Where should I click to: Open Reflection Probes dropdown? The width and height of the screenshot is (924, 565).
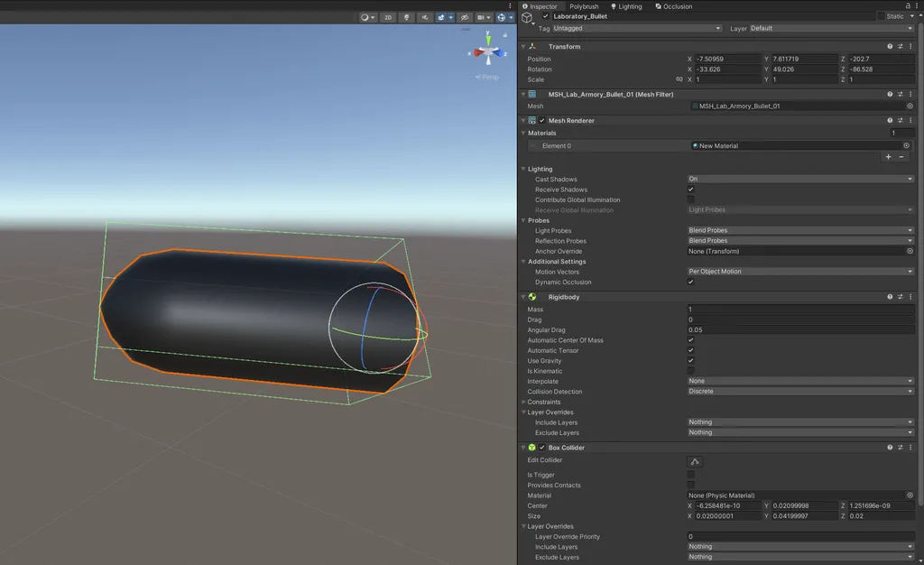coord(800,240)
